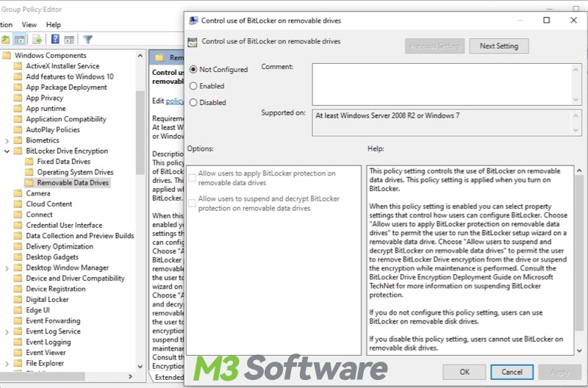Expand the Biometrics tree node
Viewport: 588px width, 388px height.
coord(7,140)
